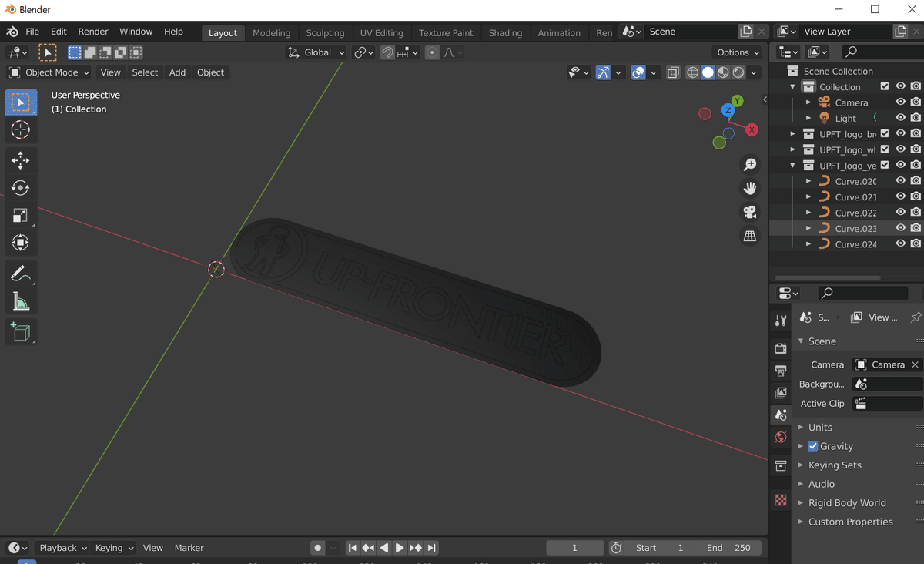Click the zoom view magnifier icon
The image size is (924, 564).
[749, 164]
